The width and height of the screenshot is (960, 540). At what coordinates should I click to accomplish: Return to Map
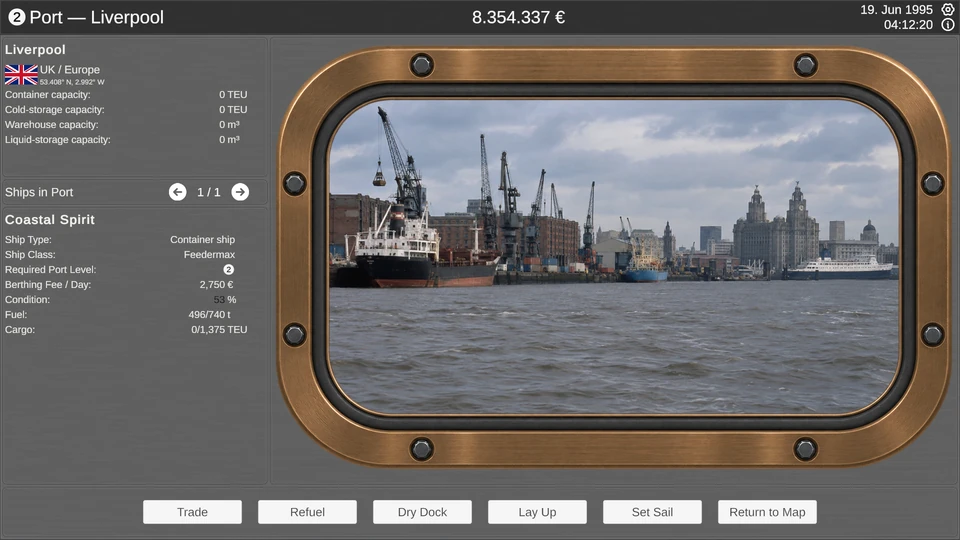(767, 512)
